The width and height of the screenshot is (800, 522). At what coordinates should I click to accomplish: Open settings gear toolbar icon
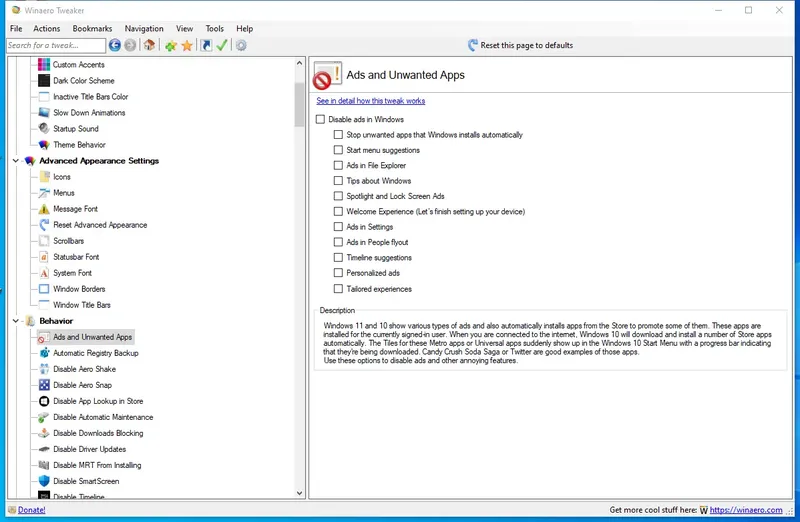pyautogui.click(x=241, y=45)
